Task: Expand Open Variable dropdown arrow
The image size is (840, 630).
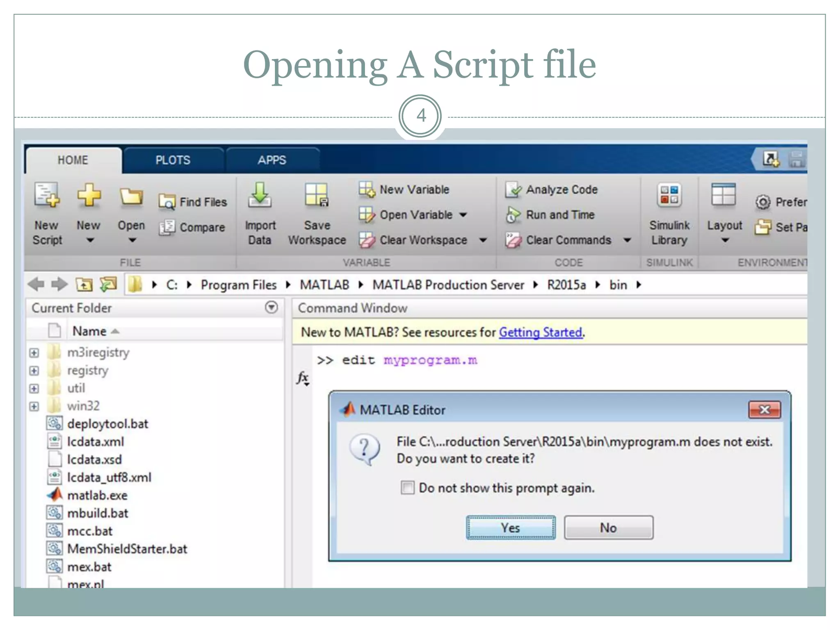Action: (463, 215)
